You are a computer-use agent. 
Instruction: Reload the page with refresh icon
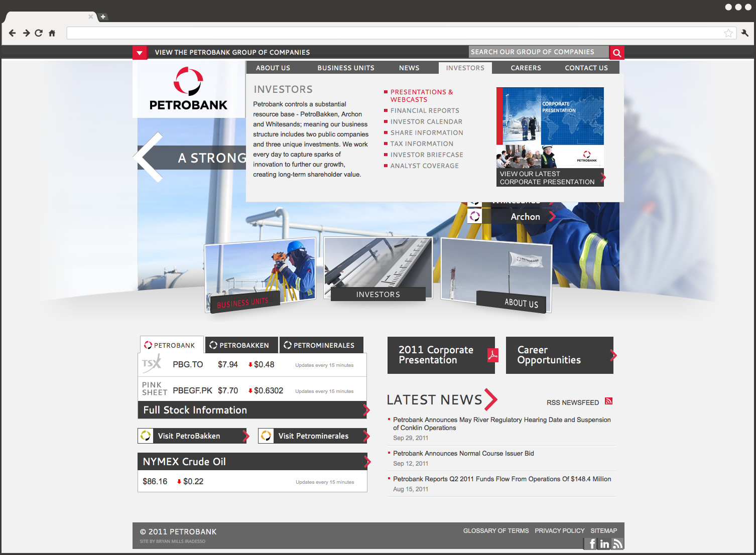[x=39, y=33]
